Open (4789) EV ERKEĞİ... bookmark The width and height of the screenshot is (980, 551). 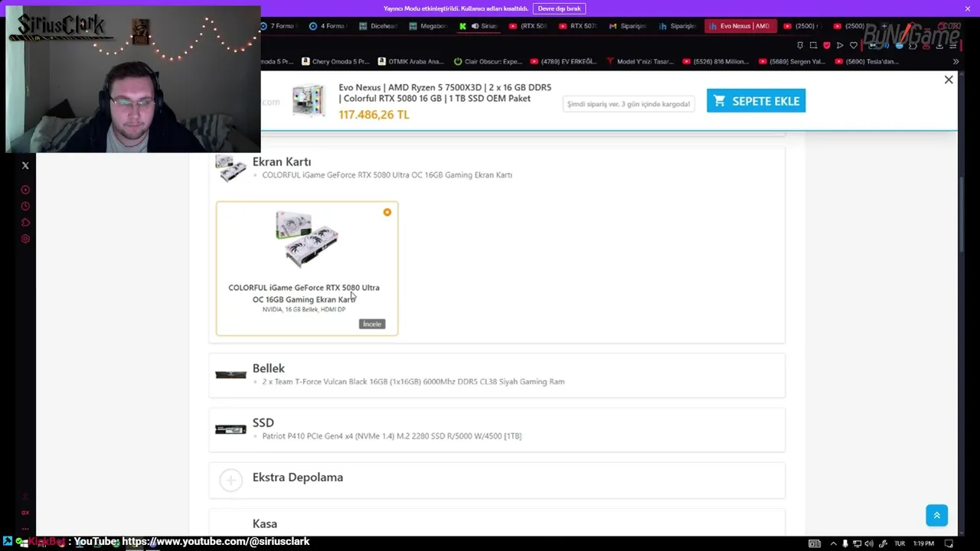click(x=563, y=61)
